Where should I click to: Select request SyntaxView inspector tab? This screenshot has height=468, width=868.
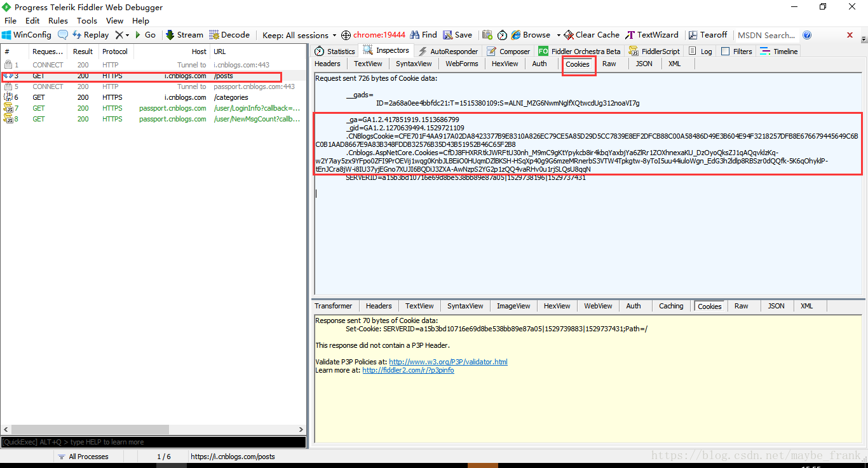click(x=414, y=64)
